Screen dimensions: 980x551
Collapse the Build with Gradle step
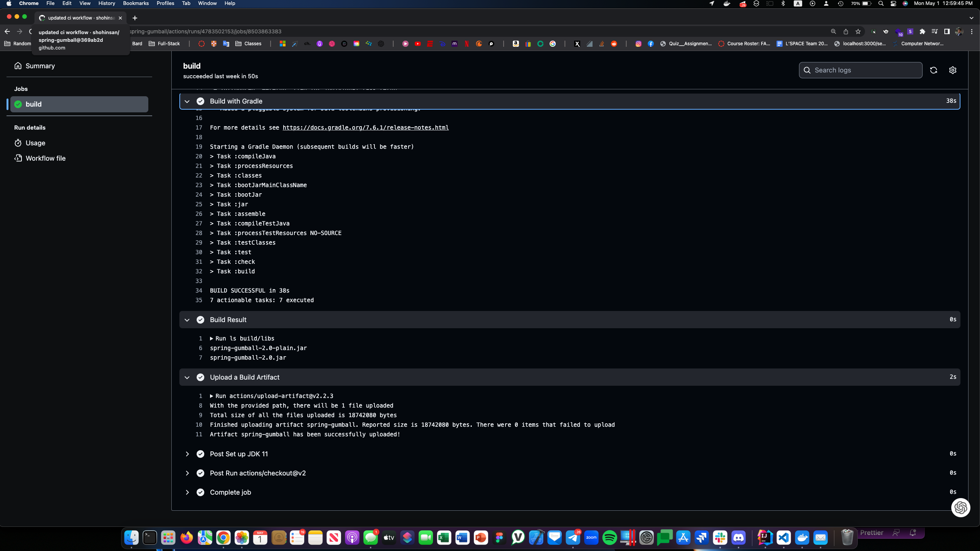pos(187,101)
